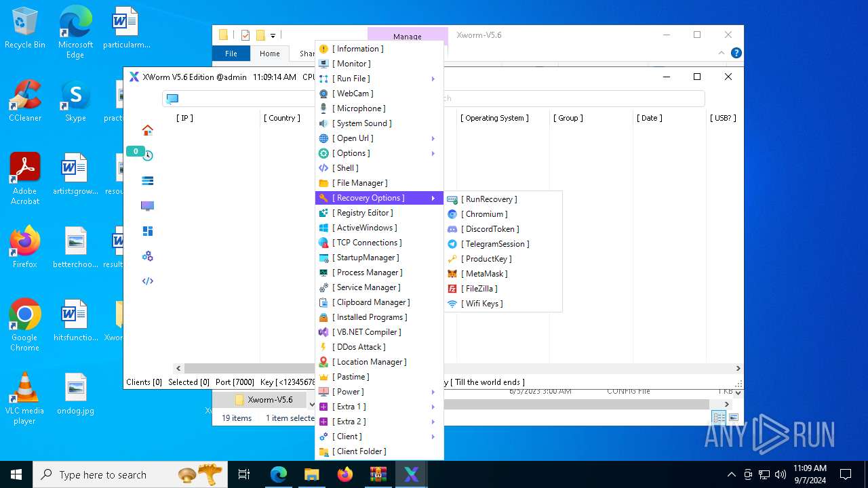
Task: Open the dashboard tiles icon in XWorm sidebar
Action: click(147, 231)
